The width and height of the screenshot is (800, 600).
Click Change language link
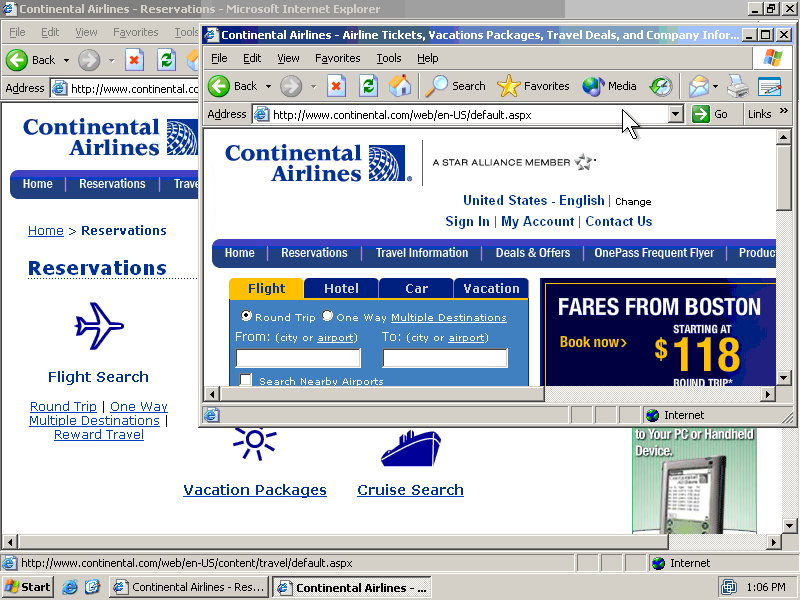[x=633, y=202]
